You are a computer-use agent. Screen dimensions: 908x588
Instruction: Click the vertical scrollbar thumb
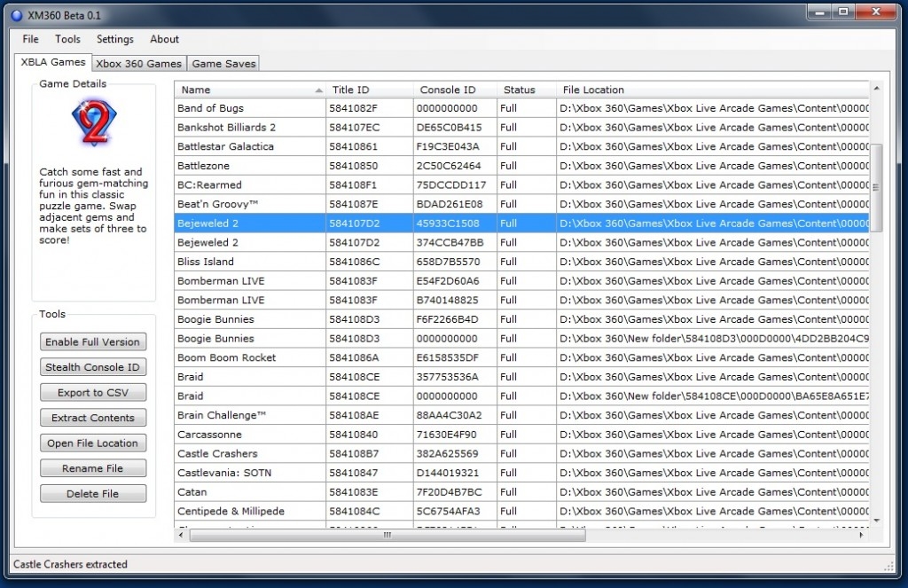coord(876,186)
